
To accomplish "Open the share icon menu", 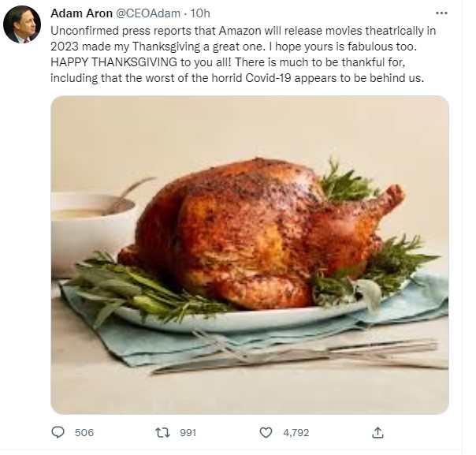I will [x=377, y=432].
